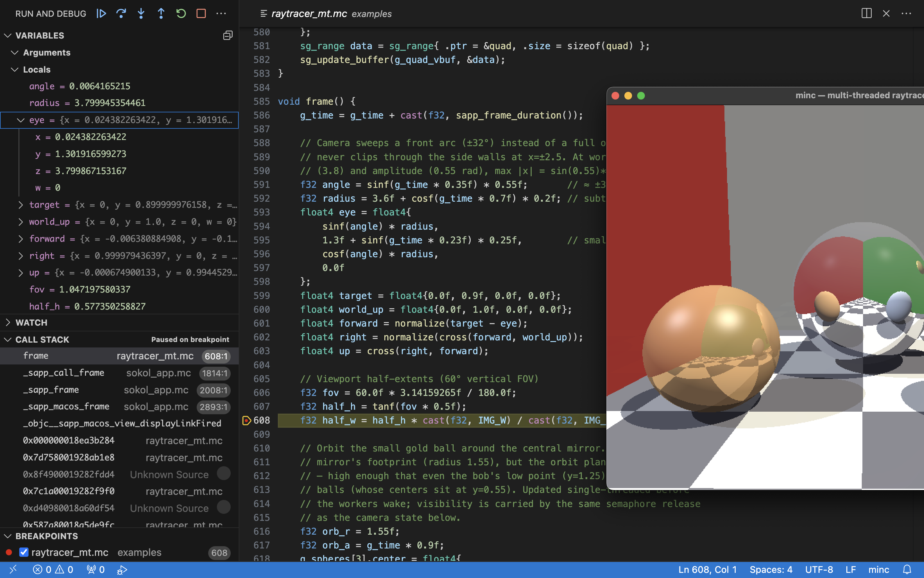Select _objc__sapp_macos_view_displayLinkFired stack frame
Screen dimensions: 924x578
119,424
